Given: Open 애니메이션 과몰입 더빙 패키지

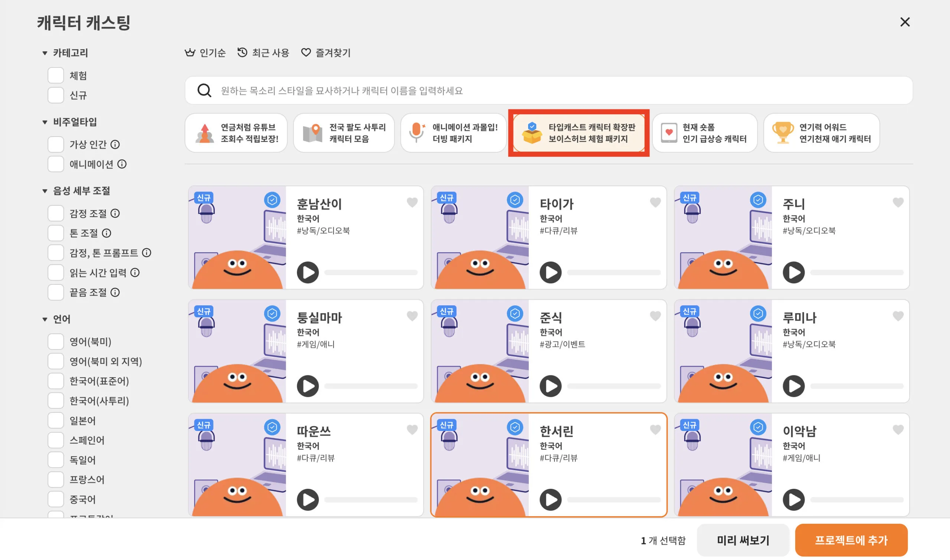Looking at the screenshot, I should 453,133.
